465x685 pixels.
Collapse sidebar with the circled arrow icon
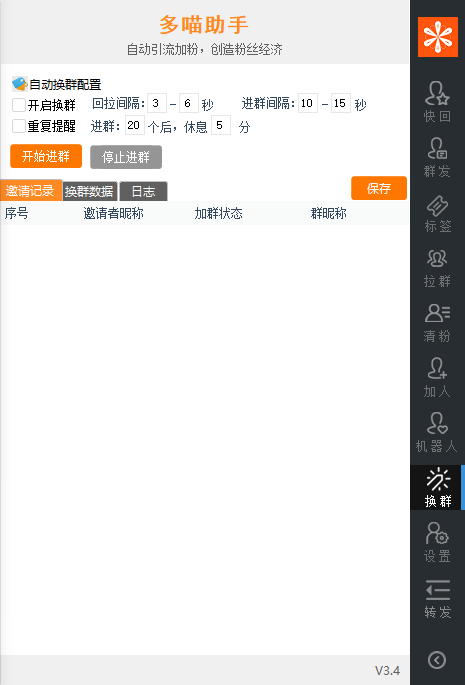coord(437,660)
